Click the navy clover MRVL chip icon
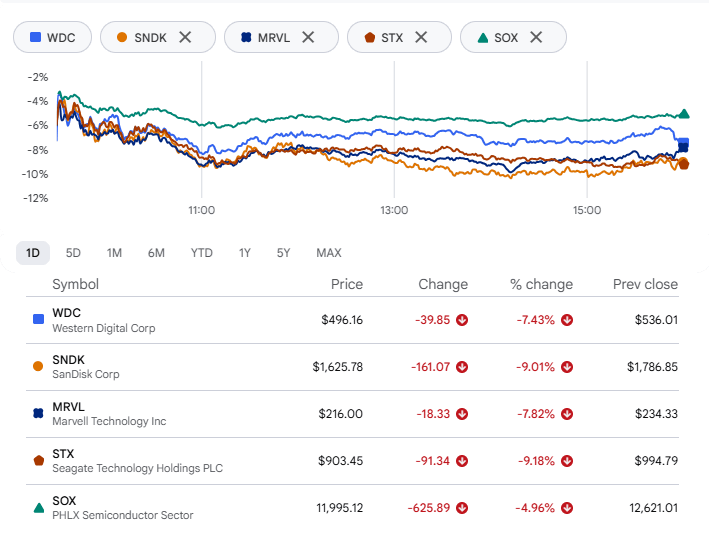Viewport: 709px width, 540px height. 246,37
